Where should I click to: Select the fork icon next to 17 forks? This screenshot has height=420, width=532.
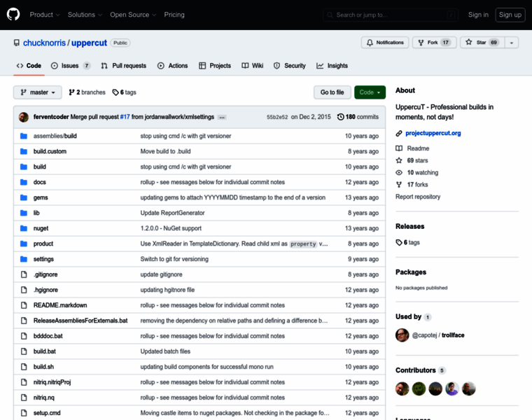tap(399, 185)
